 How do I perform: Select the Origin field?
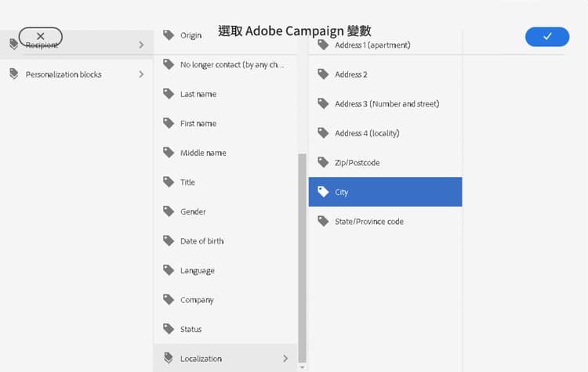tap(226, 35)
